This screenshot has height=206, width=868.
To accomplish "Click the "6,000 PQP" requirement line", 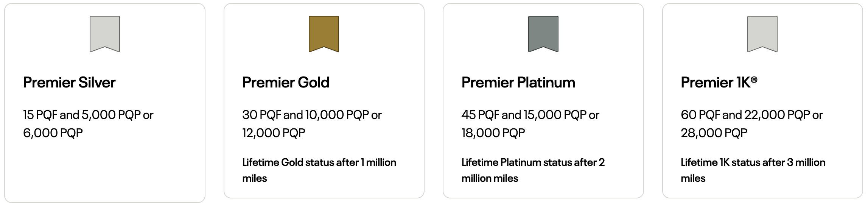I will click(53, 133).
